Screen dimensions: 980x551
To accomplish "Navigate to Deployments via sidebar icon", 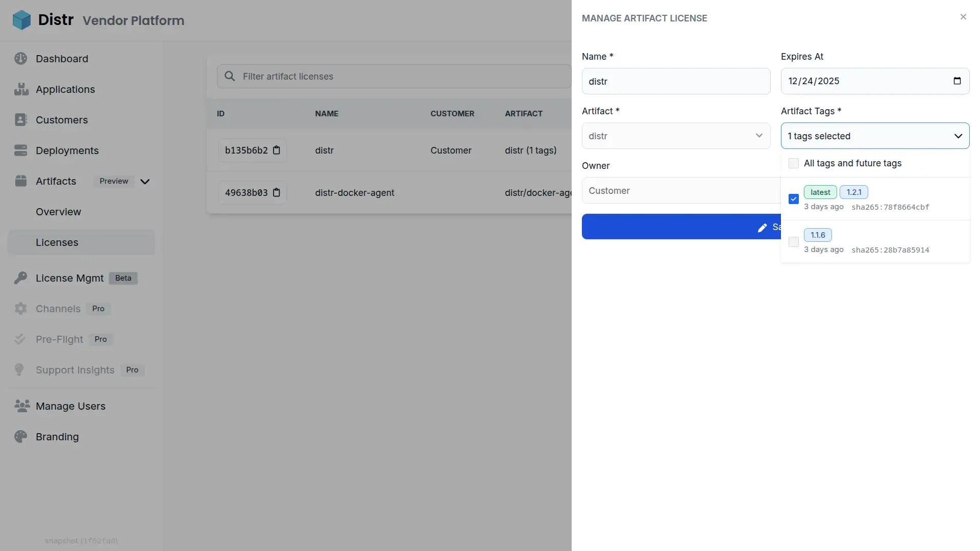I will pos(20,150).
